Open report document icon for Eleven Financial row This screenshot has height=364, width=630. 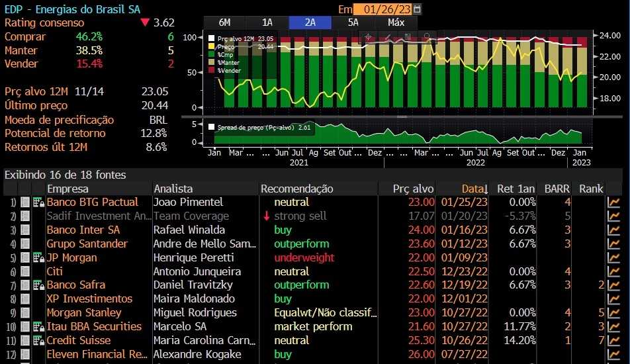(25, 354)
